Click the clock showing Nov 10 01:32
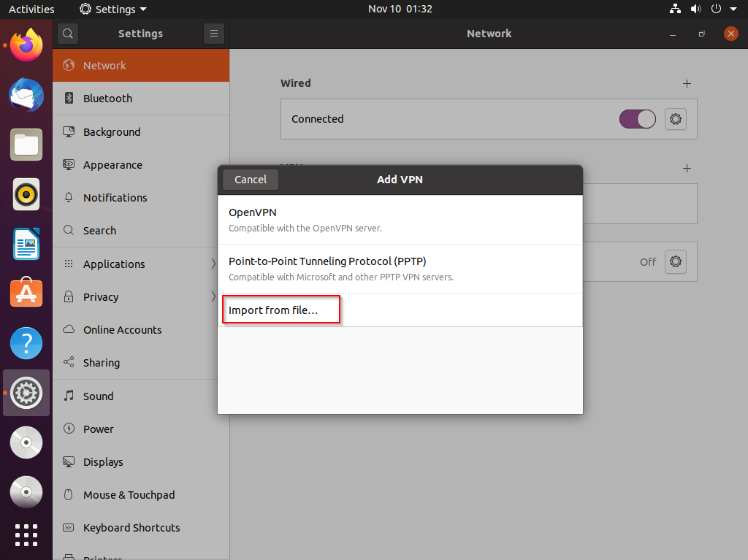Viewport: 748px width, 560px height. click(x=400, y=9)
